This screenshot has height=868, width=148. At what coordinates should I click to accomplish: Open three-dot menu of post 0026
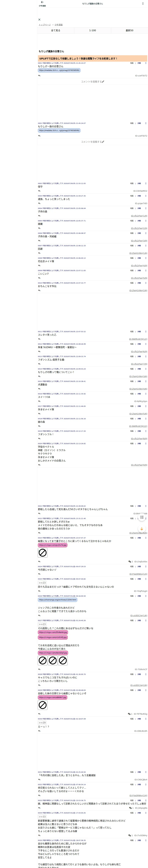click(146, 596)
